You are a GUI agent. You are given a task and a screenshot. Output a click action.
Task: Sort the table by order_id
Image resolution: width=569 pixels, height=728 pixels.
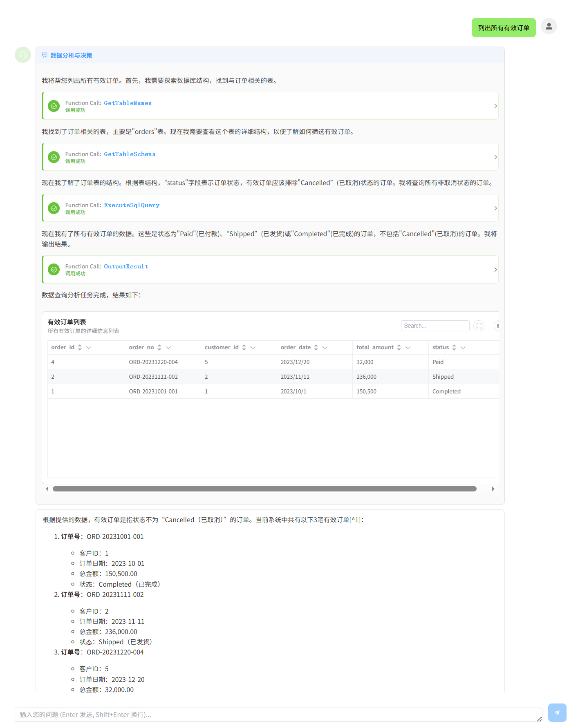[80, 347]
